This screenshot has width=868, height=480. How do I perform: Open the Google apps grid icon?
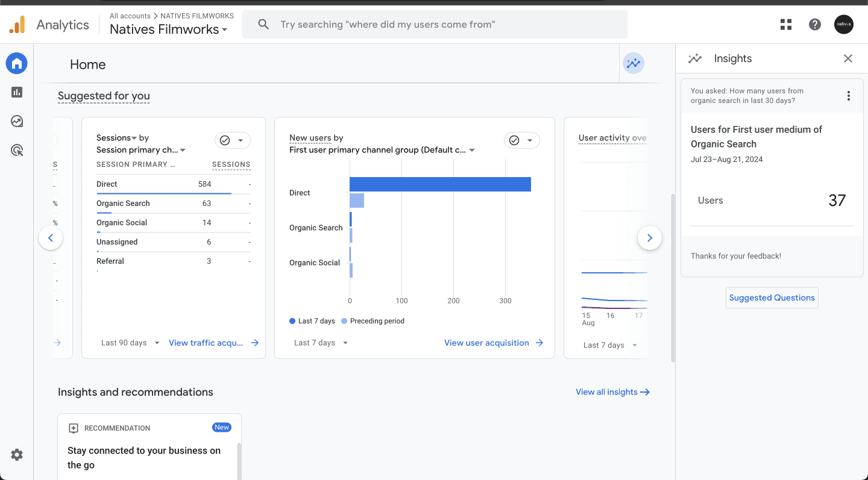click(x=786, y=25)
